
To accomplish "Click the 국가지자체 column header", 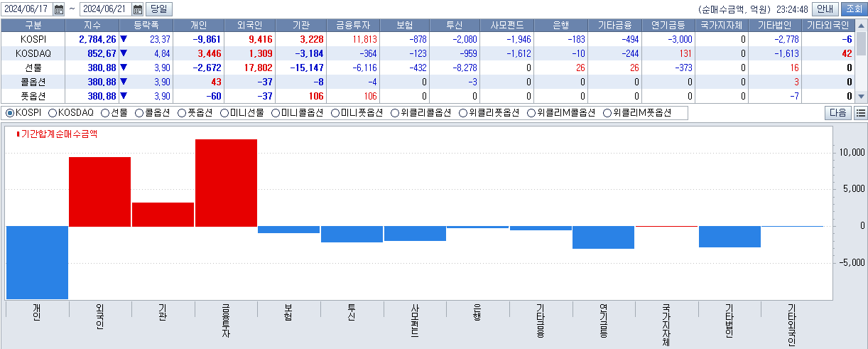I will (722, 25).
